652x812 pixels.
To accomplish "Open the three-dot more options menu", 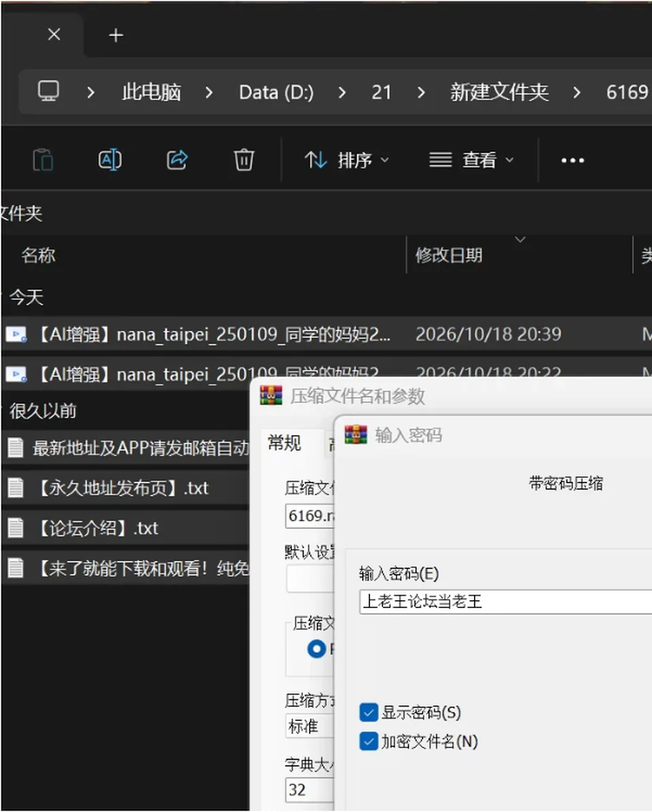I will tap(573, 160).
